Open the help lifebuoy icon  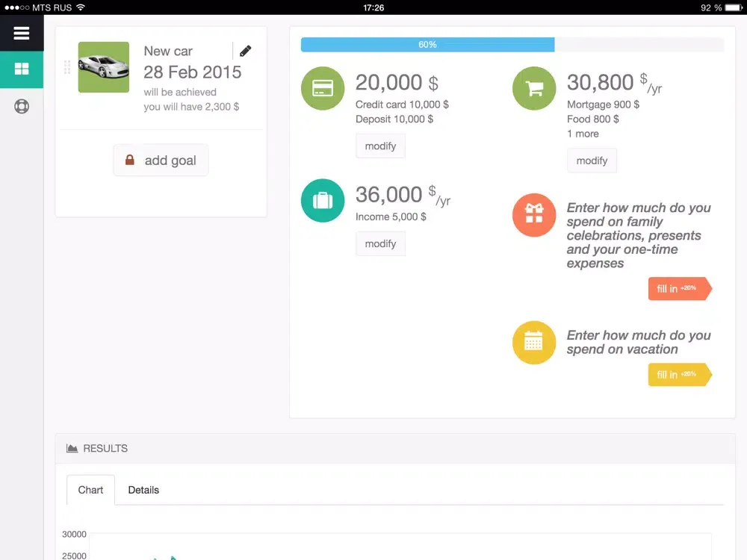click(x=22, y=106)
